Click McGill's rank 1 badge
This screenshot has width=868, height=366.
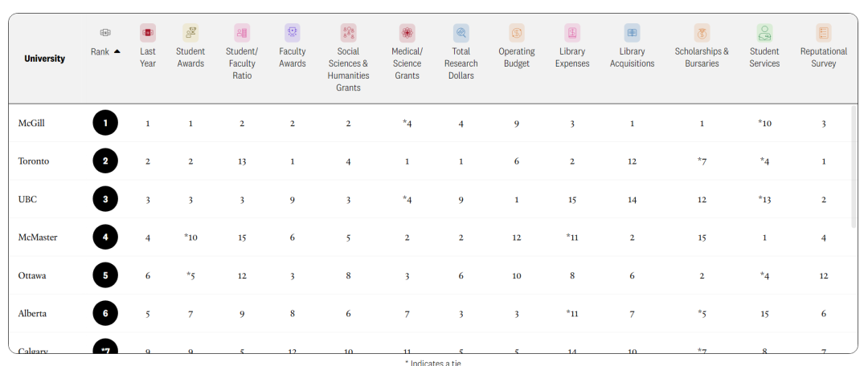105,123
